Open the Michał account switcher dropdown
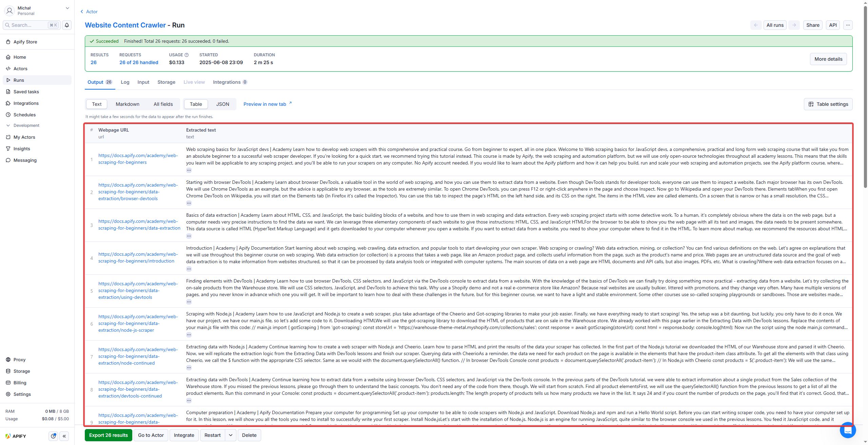868x445 pixels. (67, 8)
